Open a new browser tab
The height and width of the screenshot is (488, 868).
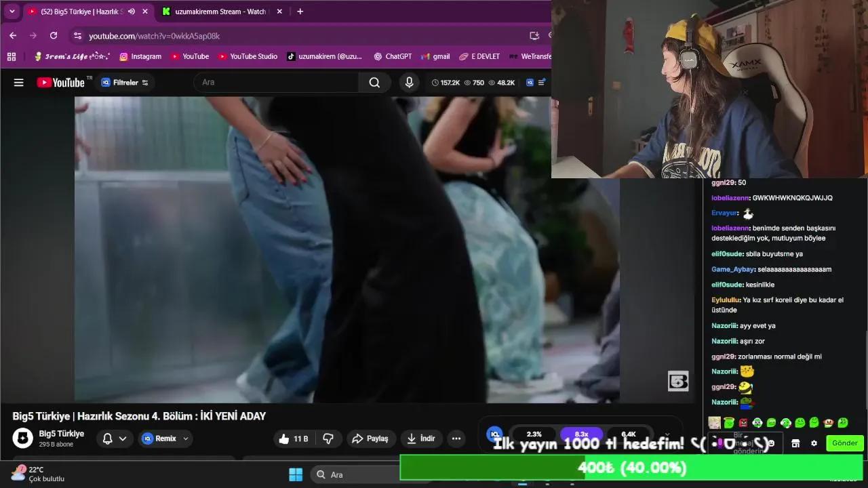coord(300,12)
